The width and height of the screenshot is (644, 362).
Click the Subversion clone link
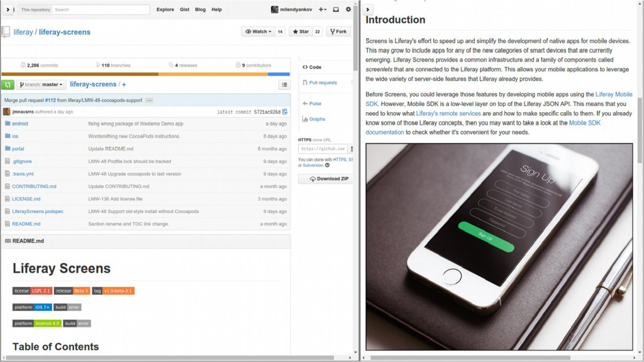pyautogui.click(x=313, y=166)
